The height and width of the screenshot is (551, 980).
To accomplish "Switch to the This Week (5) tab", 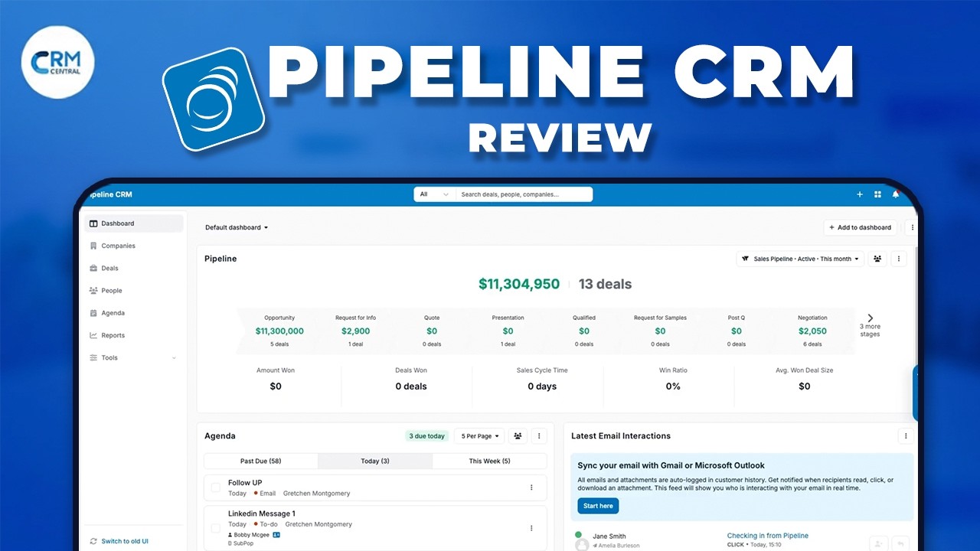I will 490,461.
